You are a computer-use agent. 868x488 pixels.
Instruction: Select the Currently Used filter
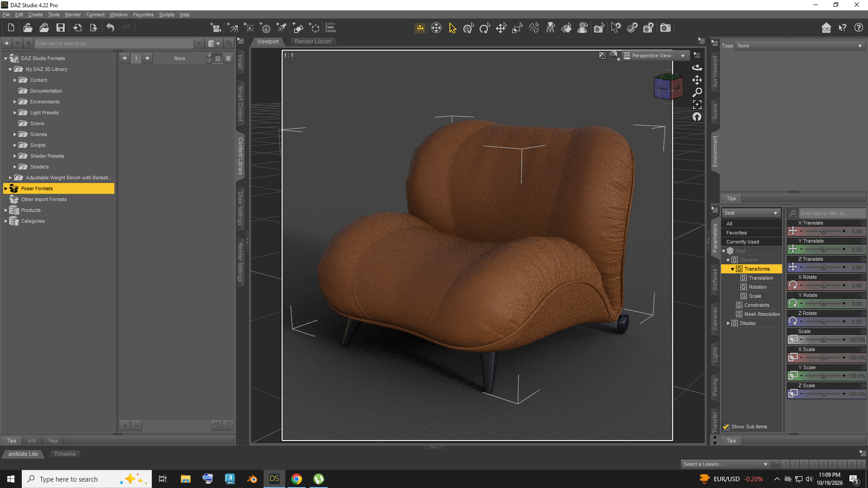pyautogui.click(x=743, y=242)
